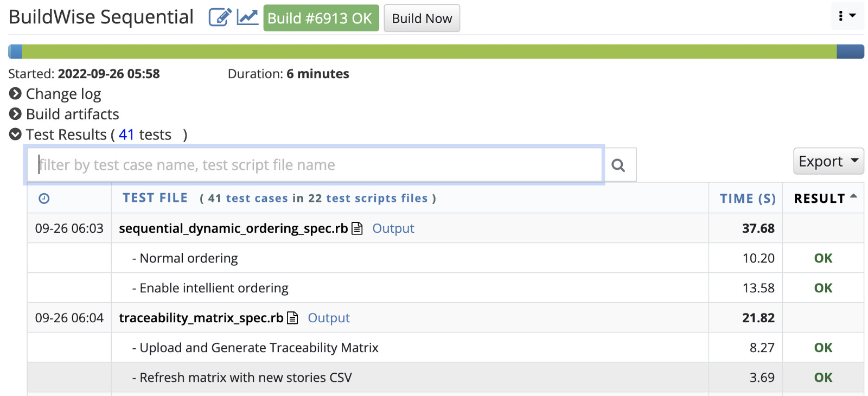Click the 09-26 06:04 timestamp

[x=69, y=318]
